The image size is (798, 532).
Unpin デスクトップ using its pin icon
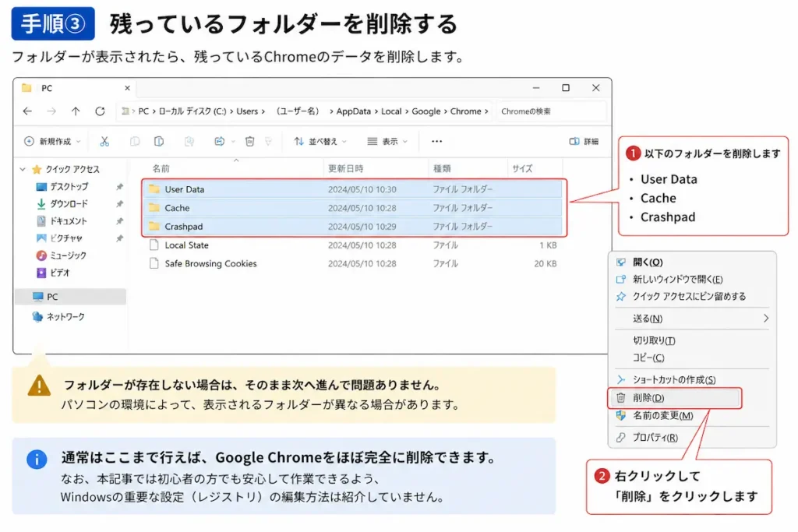[x=119, y=187]
